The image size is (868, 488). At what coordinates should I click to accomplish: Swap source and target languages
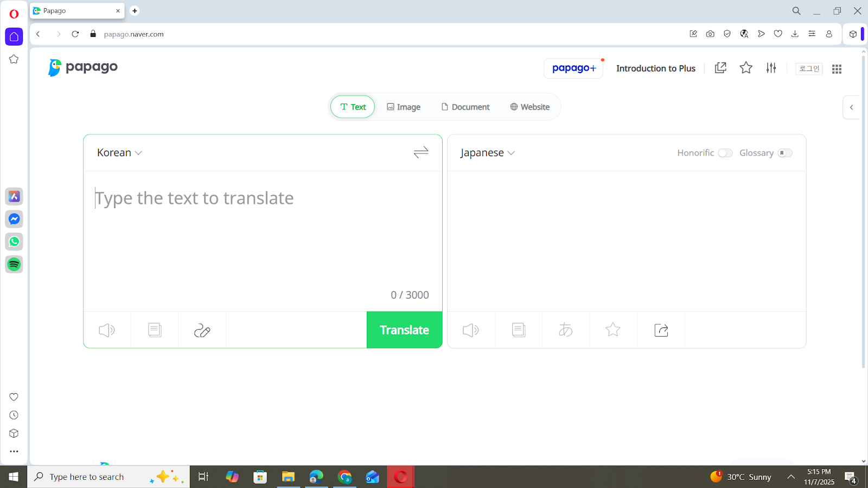pos(420,152)
